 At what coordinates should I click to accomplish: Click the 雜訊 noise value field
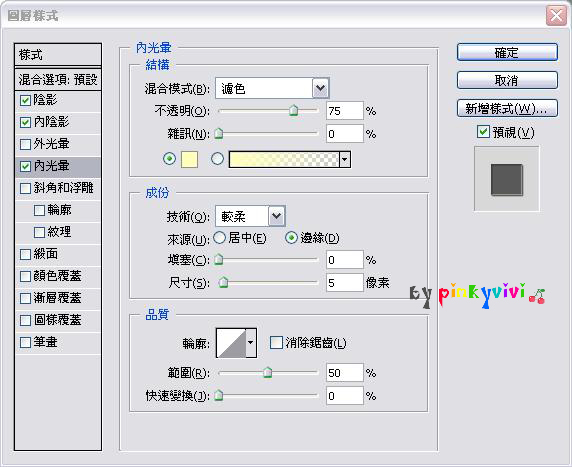(345, 134)
